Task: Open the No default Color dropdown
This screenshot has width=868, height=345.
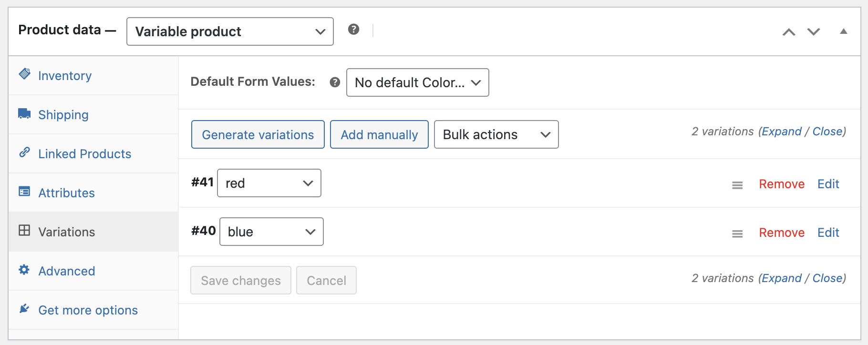Action: [x=417, y=82]
